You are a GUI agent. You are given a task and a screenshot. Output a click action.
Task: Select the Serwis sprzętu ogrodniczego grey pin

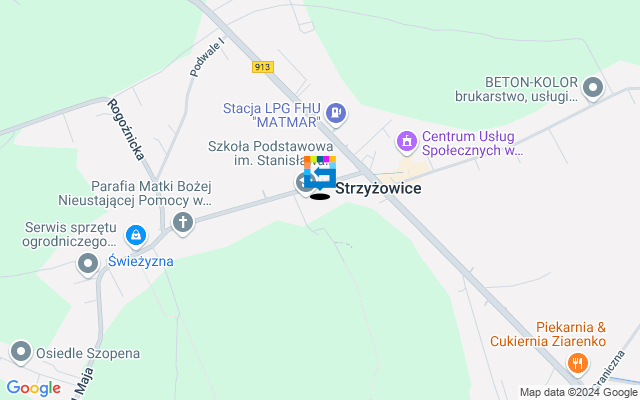tap(88, 265)
